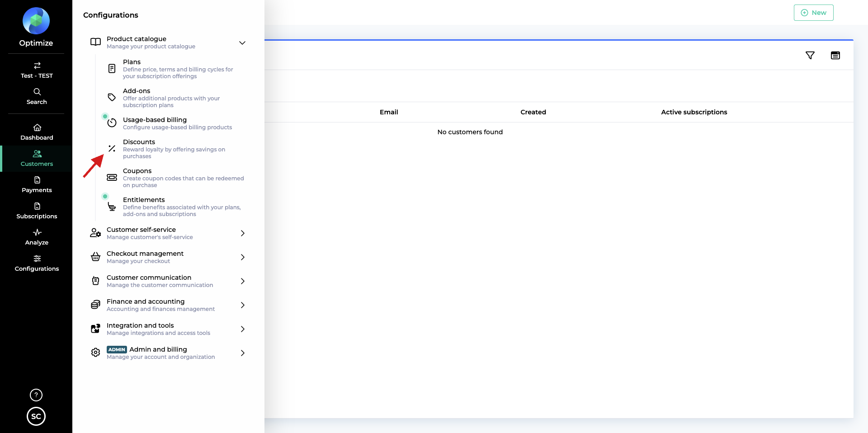Click "Manage integrations and access tools" text
Viewport: 868px width, 433px height.
coord(159,333)
